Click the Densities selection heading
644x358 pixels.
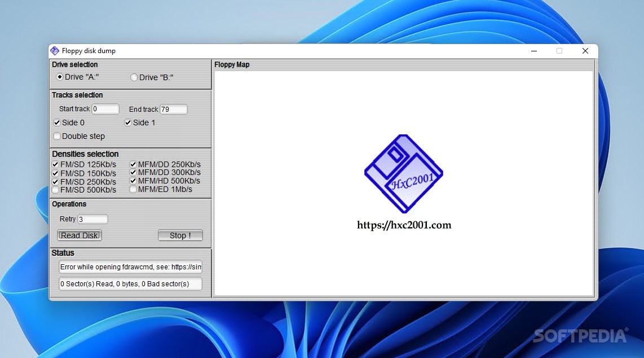click(85, 154)
